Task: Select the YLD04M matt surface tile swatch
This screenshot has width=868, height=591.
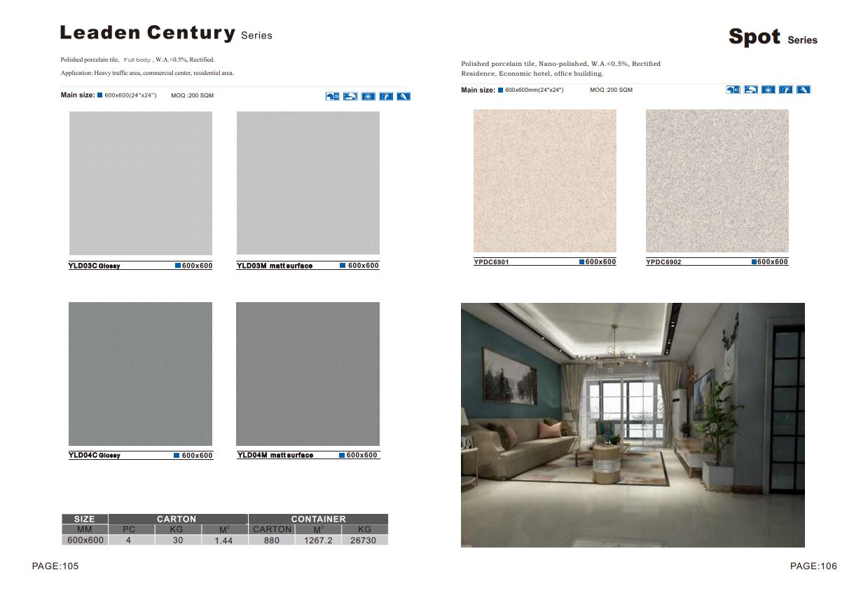Action: (308, 374)
